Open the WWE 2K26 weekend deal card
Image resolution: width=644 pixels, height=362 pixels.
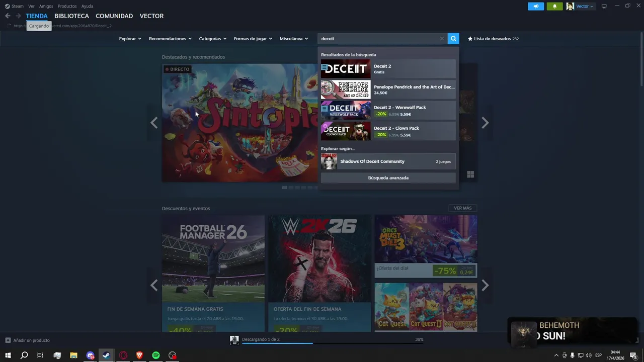[x=319, y=274]
